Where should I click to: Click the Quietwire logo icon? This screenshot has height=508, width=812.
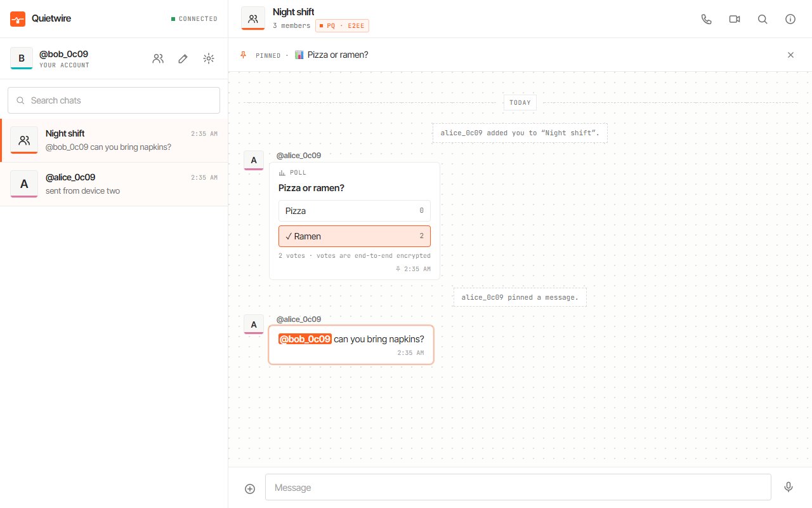18,18
